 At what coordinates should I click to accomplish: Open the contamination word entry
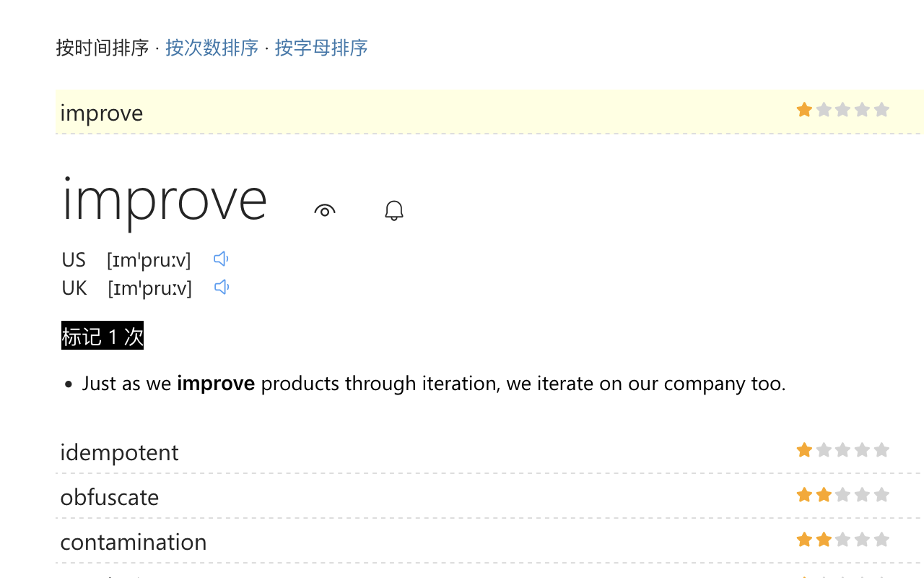[x=133, y=542]
